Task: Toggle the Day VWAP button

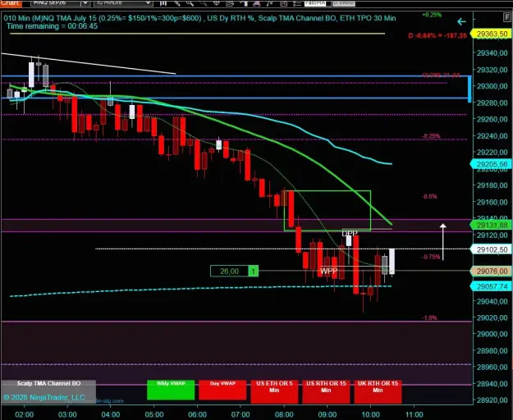Action: pos(222,390)
